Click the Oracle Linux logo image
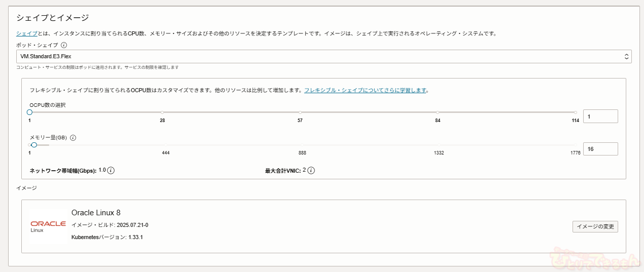Image resolution: width=644 pixels, height=272 pixels. click(x=48, y=226)
